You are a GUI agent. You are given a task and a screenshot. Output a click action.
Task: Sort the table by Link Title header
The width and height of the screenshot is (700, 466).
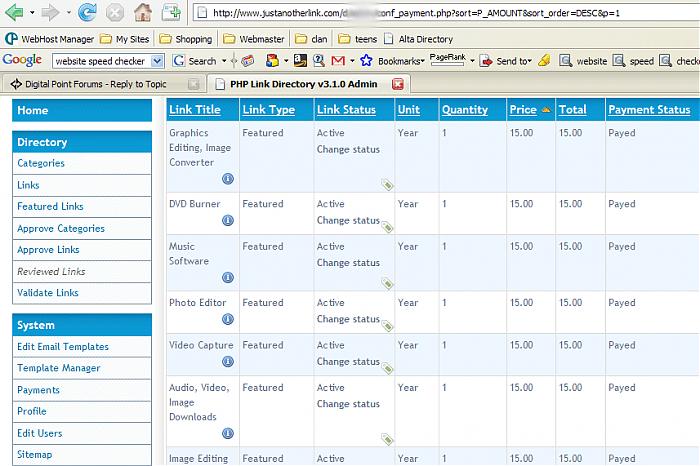(195, 110)
